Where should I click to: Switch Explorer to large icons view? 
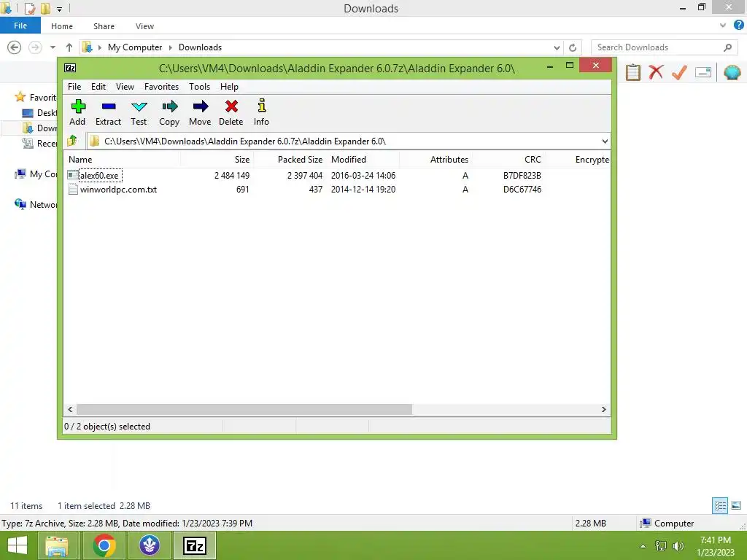point(736,506)
